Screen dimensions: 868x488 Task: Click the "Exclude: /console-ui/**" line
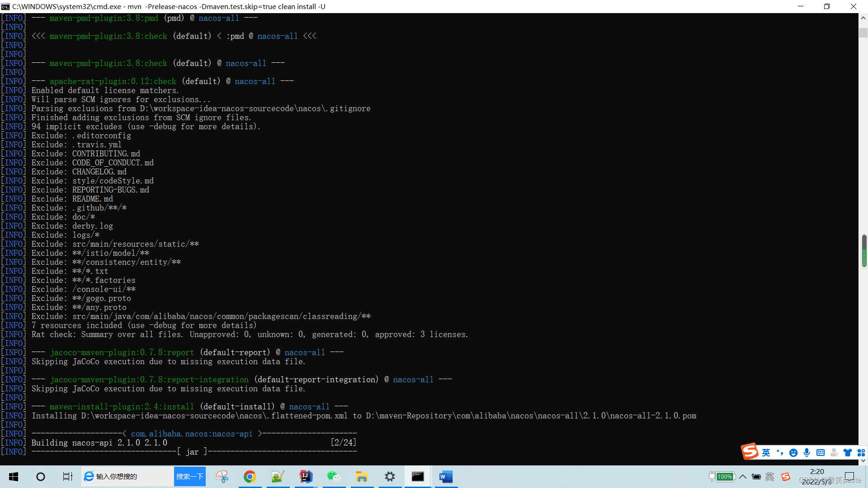click(x=84, y=289)
